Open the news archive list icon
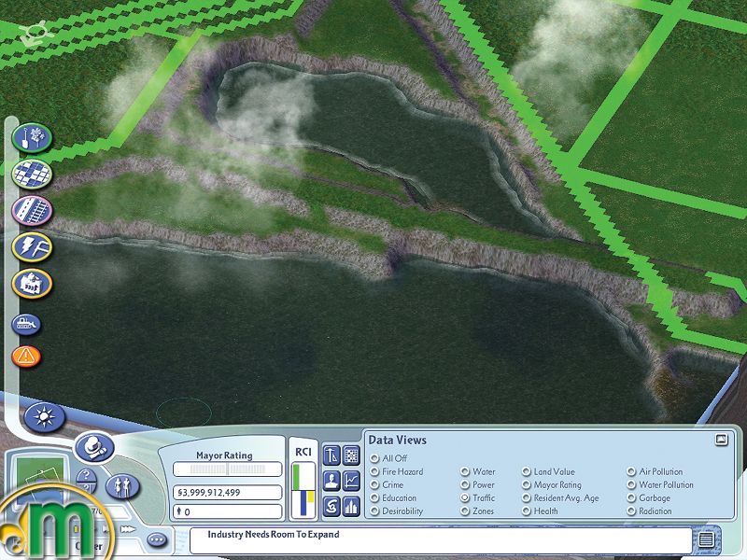The height and width of the screenshot is (560, 747). 706,539
